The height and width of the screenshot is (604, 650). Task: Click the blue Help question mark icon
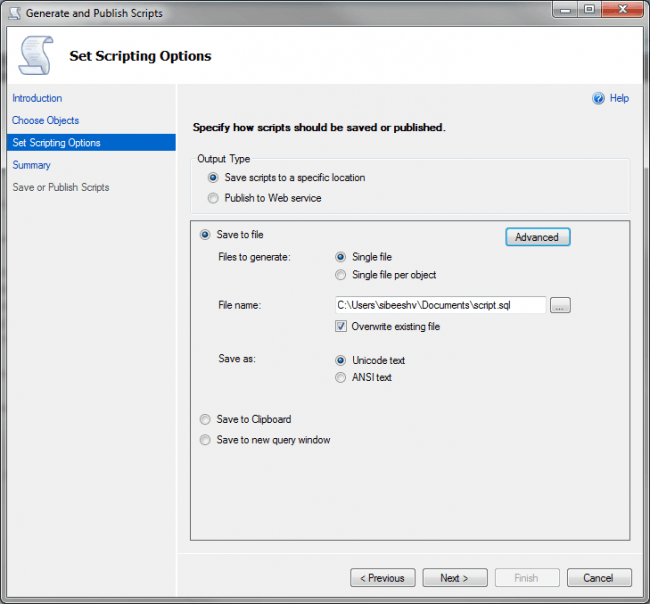598,98
